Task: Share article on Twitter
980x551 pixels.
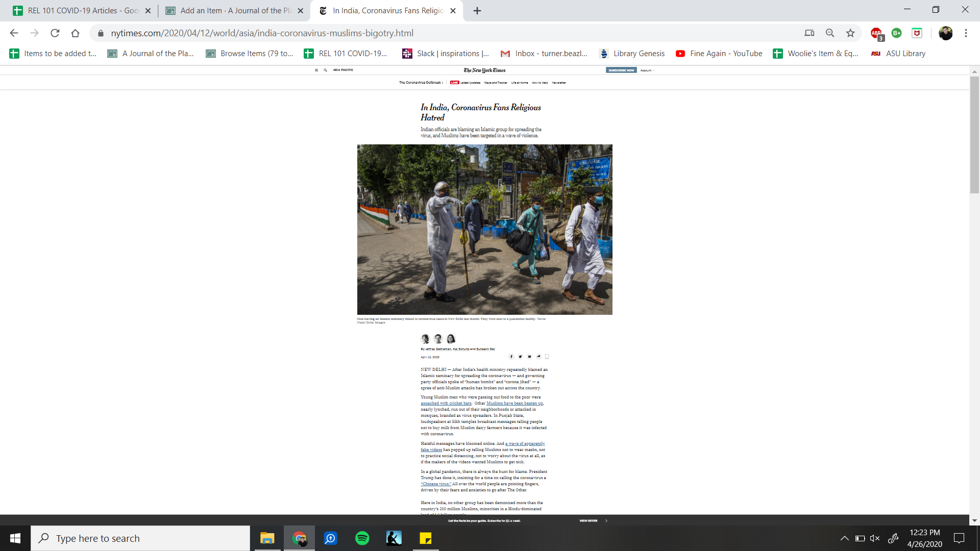Action: 520,357
